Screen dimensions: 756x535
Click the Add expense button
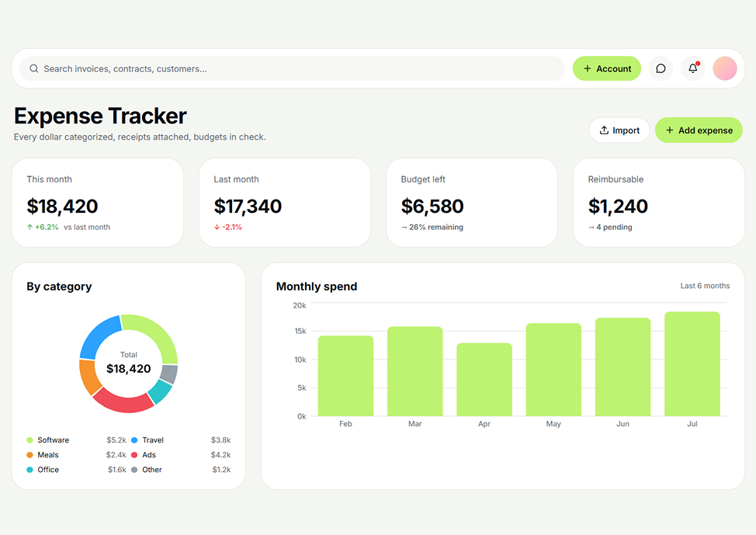tap(699, 130)
